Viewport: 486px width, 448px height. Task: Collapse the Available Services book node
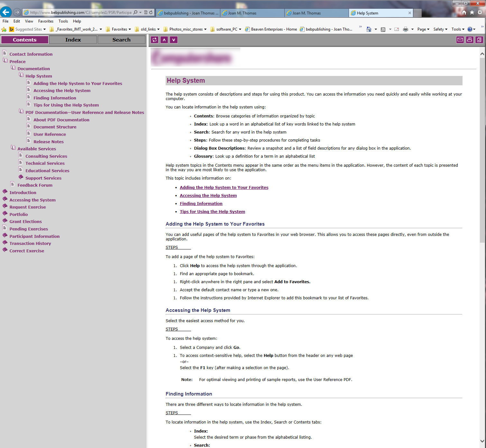[x=13, y=148]
